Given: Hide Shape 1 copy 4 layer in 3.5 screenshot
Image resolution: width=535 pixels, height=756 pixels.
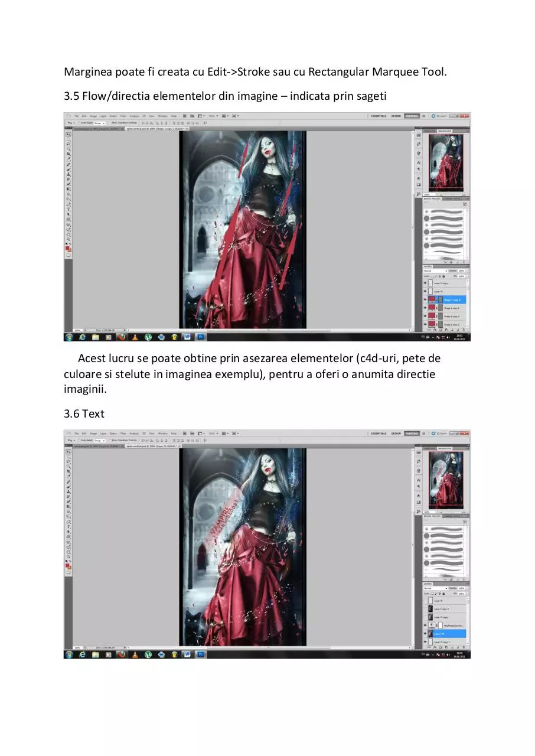Looking at the screenshot, I should tap(425, 308).
